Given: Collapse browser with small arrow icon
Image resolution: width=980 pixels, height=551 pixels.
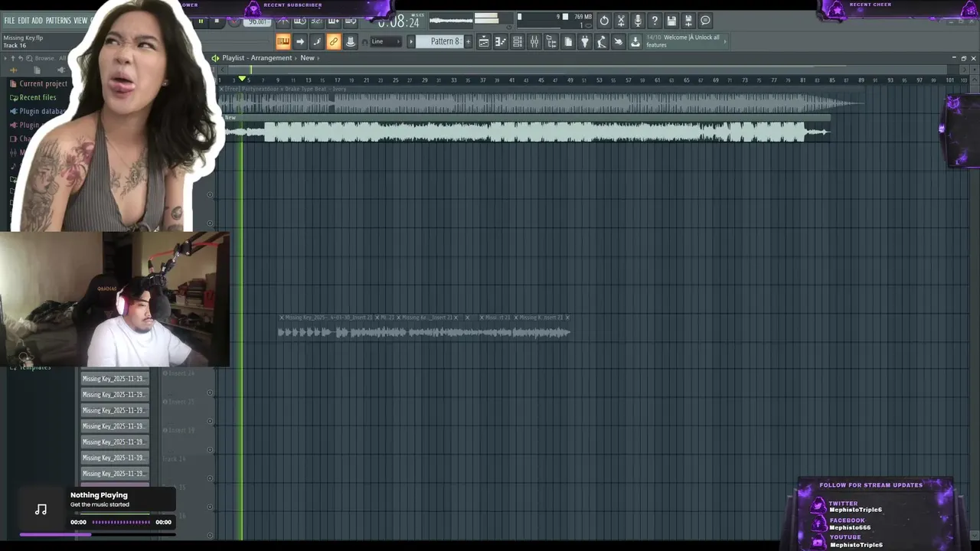Looking at the screenshot, I should [5, 58].
